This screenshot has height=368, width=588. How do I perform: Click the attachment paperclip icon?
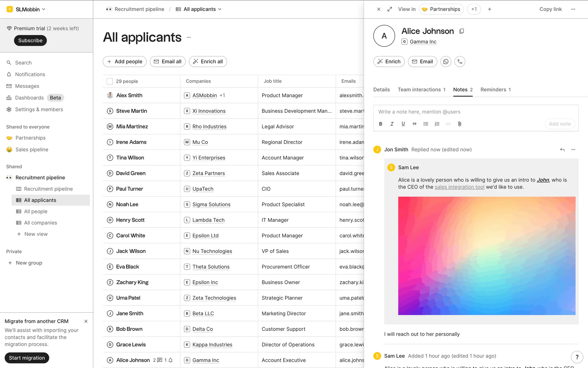tap(459, 124)
